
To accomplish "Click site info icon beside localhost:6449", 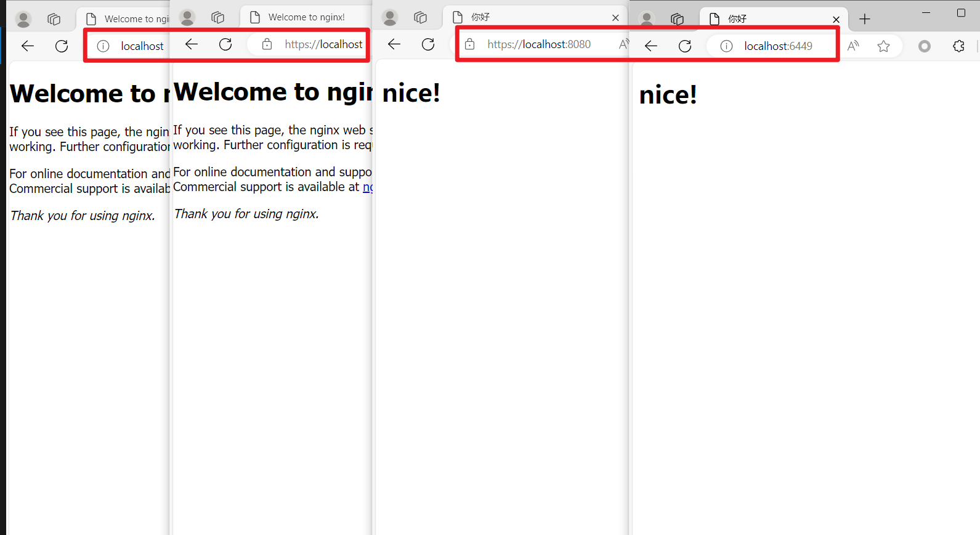I will [727, 46].
